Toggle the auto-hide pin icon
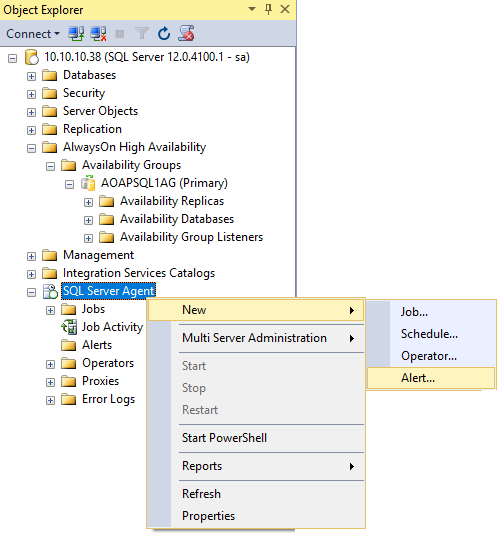The height and width of the screenshot is (533, 497). point(269,9)
